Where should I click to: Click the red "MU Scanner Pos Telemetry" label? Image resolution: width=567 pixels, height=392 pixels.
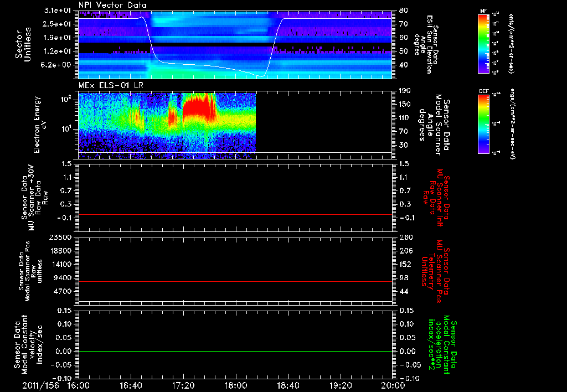435,271
